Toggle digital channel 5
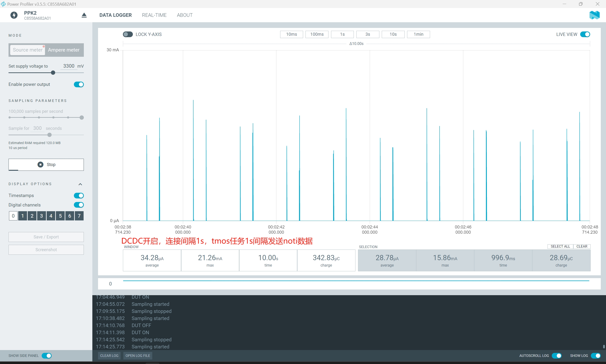 (x=60, y=216)
